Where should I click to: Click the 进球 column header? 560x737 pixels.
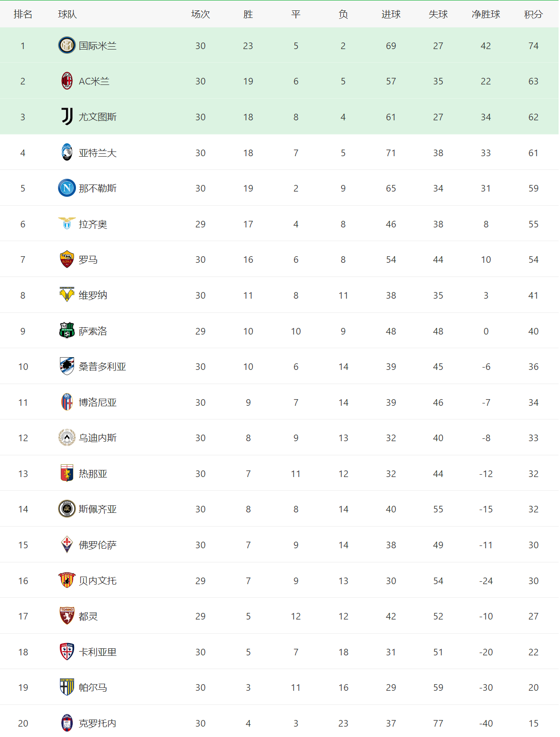391,14
